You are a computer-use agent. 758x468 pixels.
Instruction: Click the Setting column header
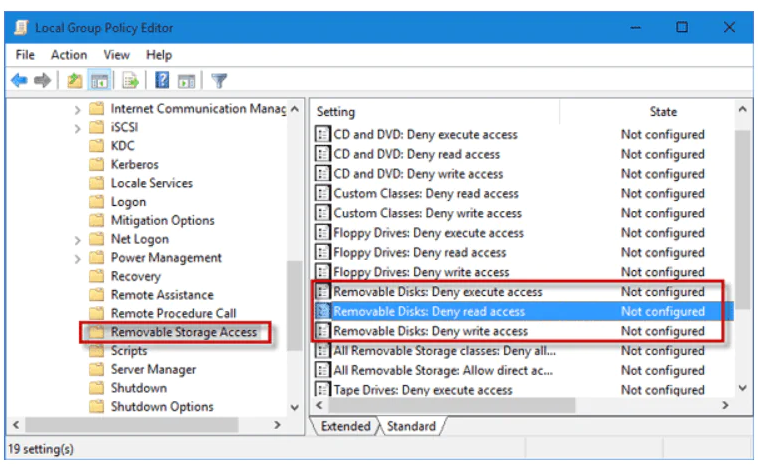pos(336,112)
